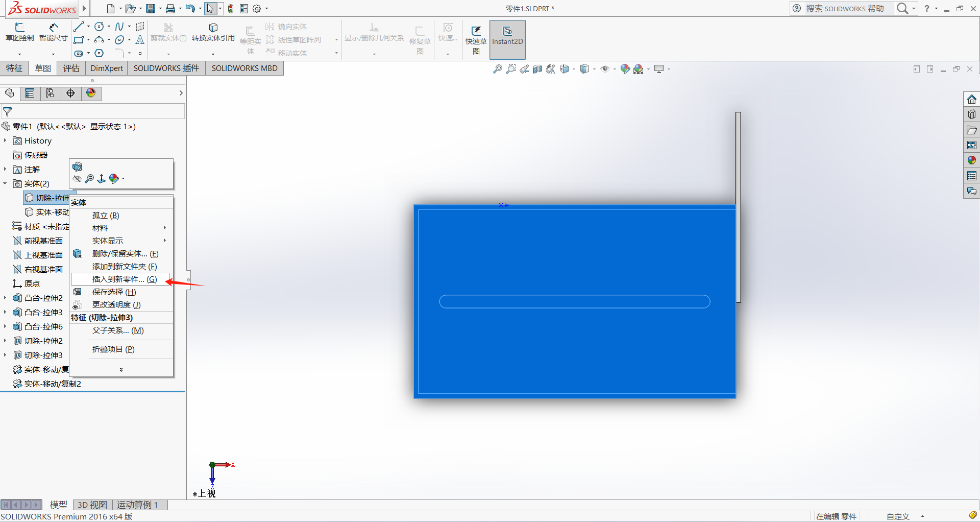Image resolution: width=980 pixels, height=522 pixels.
Task: Click the Normal To icon in context toolbar
Action: (x=102, y=179)
